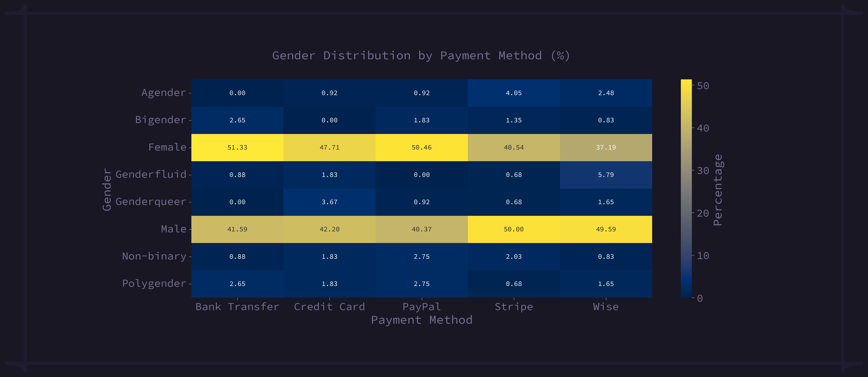
Task: Select the Agender PayPal cell 0.92
Action: (x=422, y=93)
